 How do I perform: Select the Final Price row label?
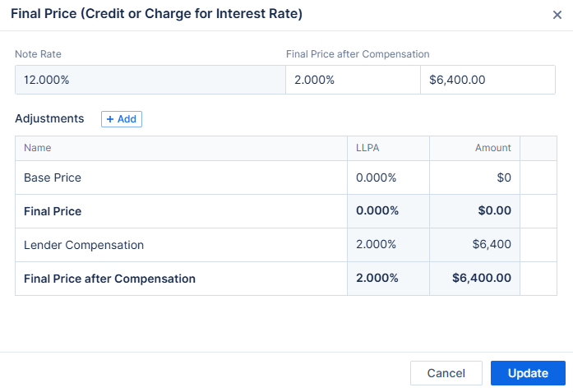pyautogui.click(x=53, y=211)
